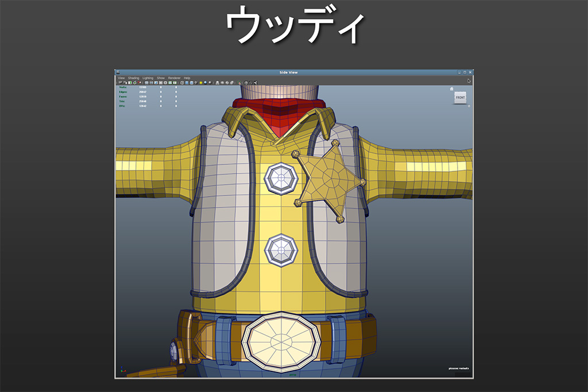Click the first icon after the gray sphere
588x392 pixels.
[x=218, y=83]
